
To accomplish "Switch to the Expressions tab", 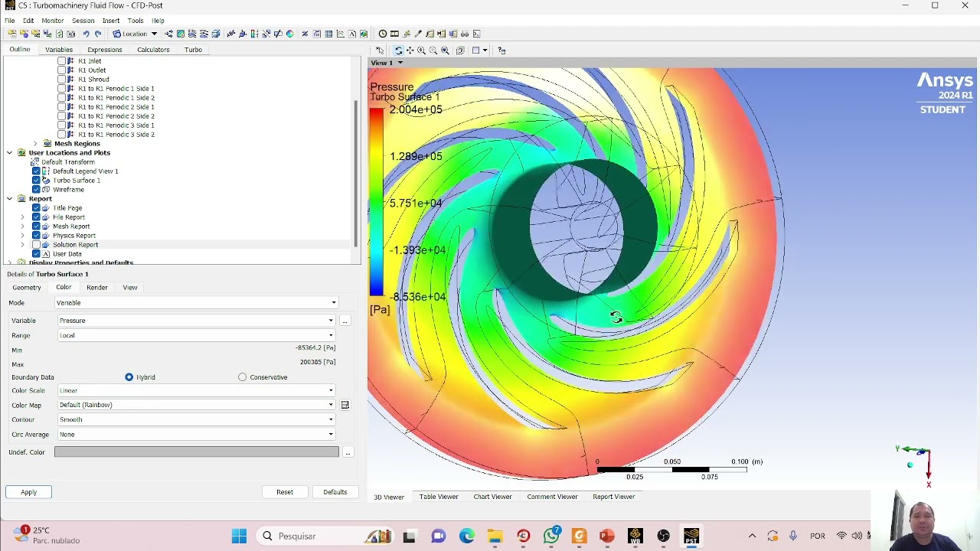I will coord(105,50).
